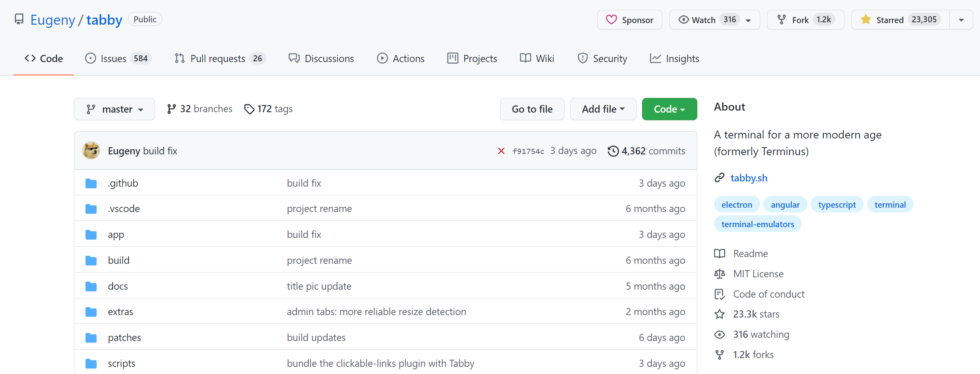Expand the green Code dropdown
Image resolution: width=980 pixels, height=374 pixels.
pos(669,109)
